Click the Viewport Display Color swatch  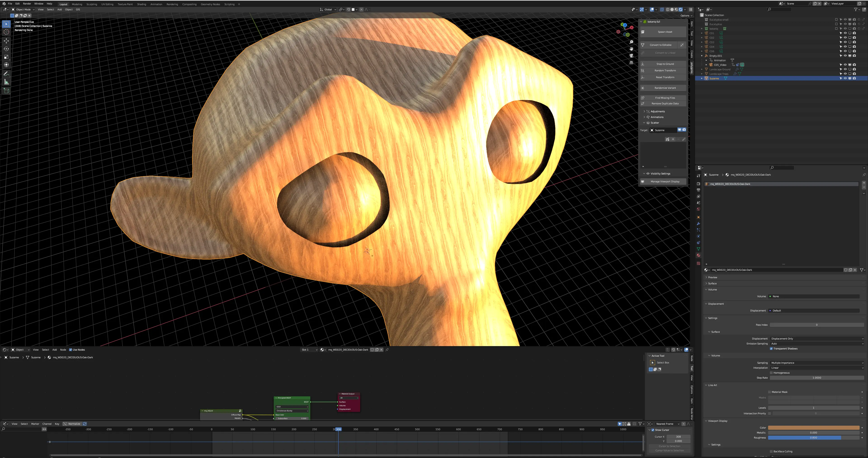[x=814, y=428]
